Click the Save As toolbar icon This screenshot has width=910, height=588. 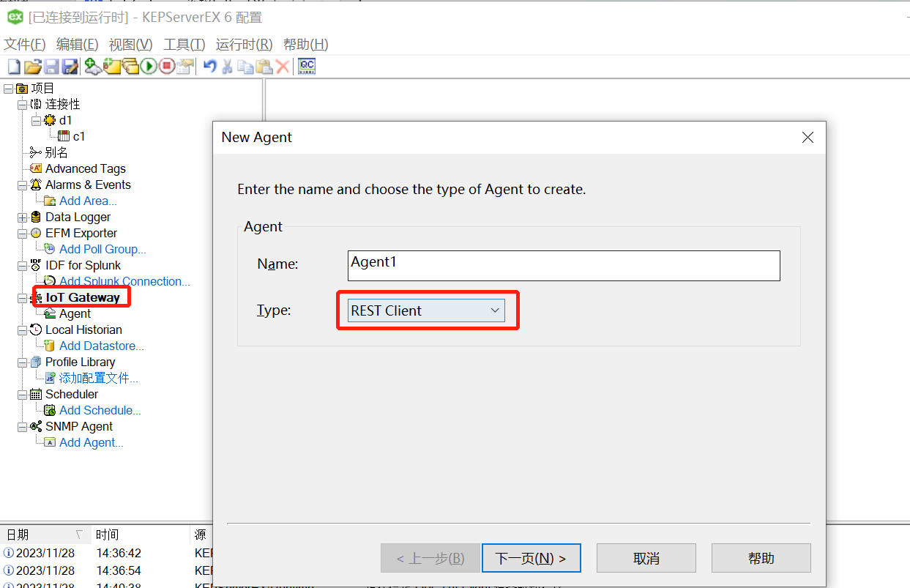click(x=70, y=67)
